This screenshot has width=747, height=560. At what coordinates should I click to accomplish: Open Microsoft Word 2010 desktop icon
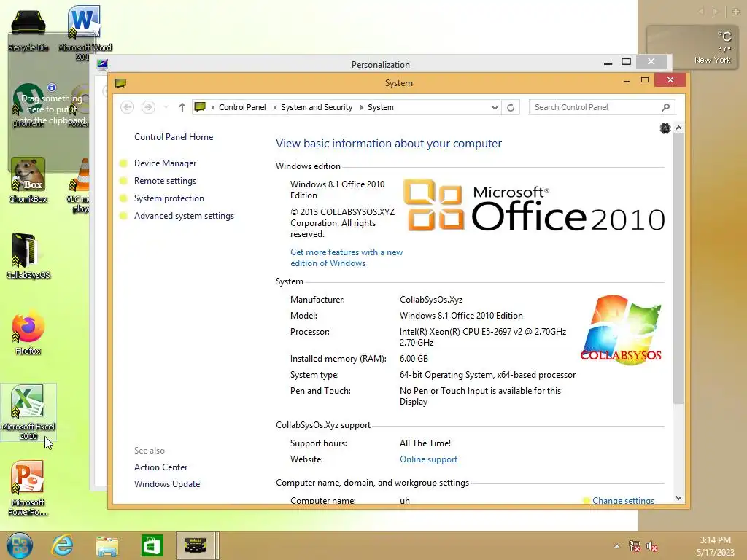coord(85,32)
